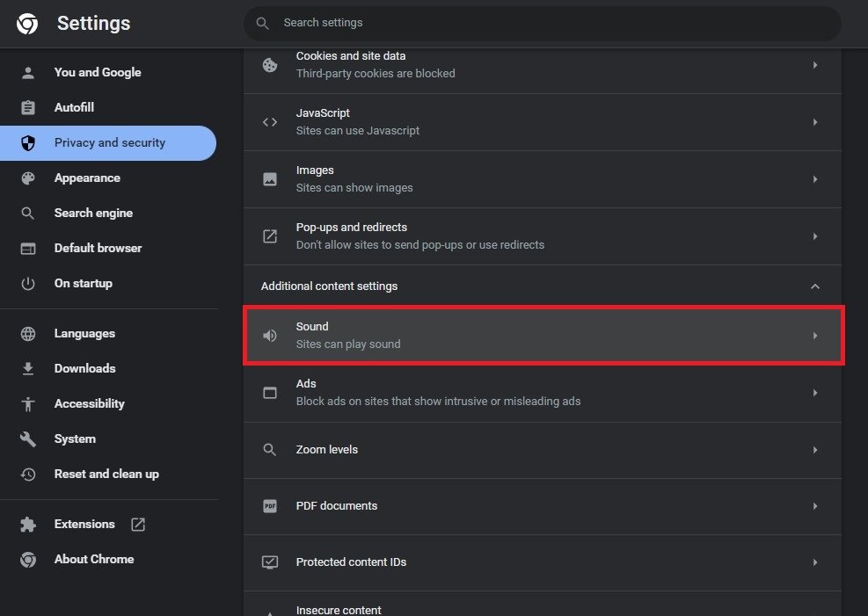Click the JavaScript code brackets icon
868x616 pixels.
(270, 122)
